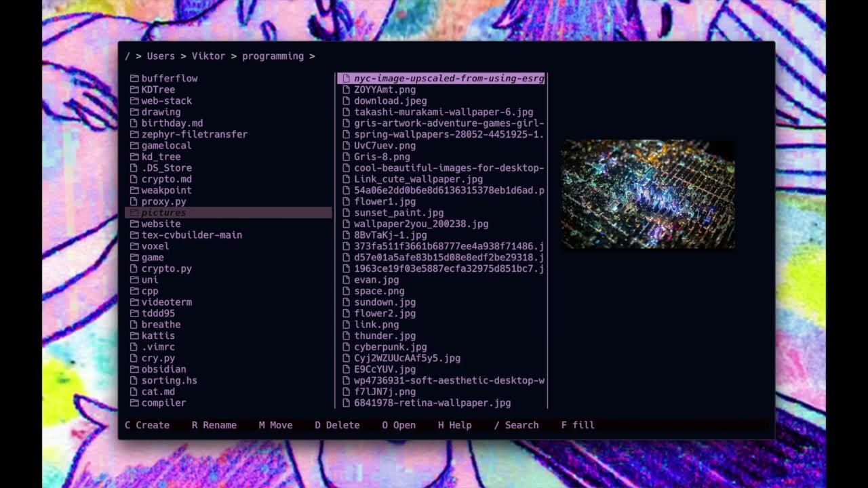
Task: Select the videoterm folder
Action: [166, 302]
